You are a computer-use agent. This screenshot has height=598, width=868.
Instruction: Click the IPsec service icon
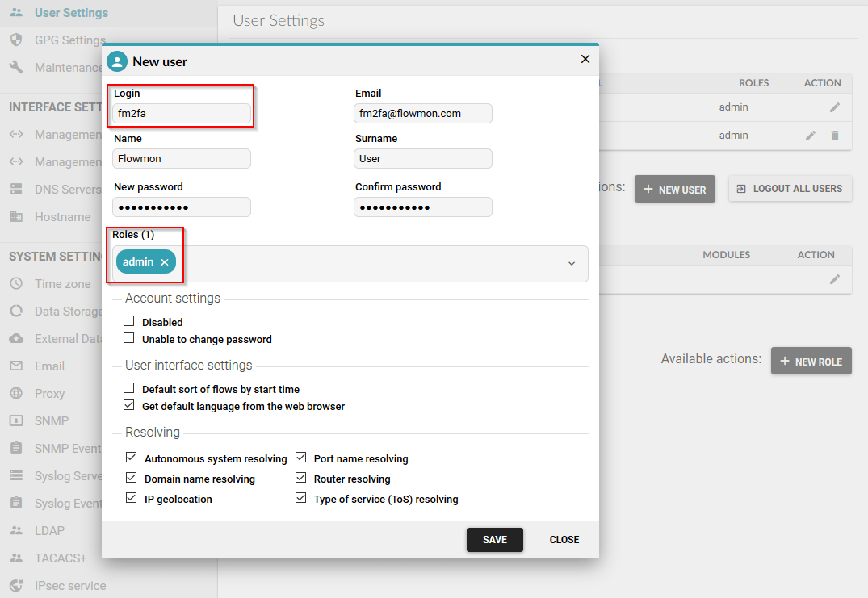tap(16, 586)
